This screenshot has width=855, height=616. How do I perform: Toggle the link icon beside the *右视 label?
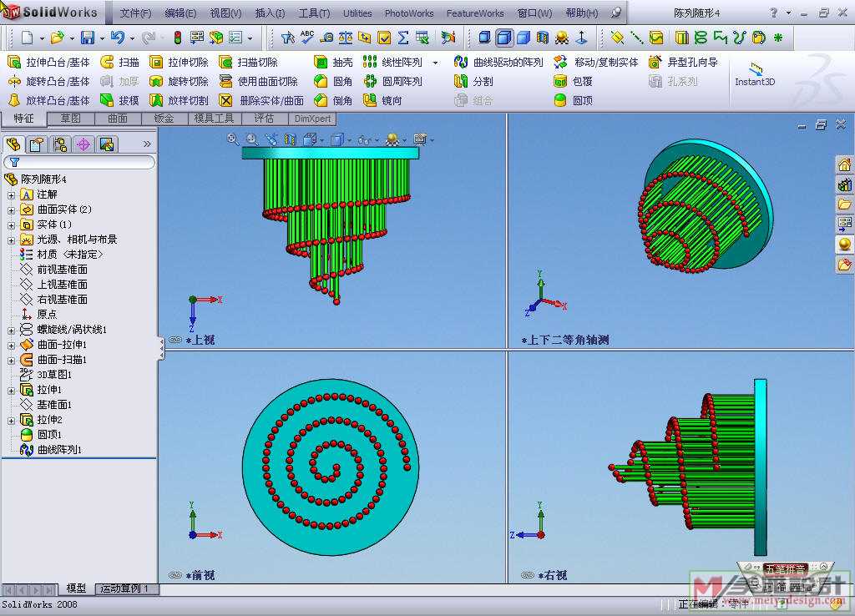pos(528,575)
